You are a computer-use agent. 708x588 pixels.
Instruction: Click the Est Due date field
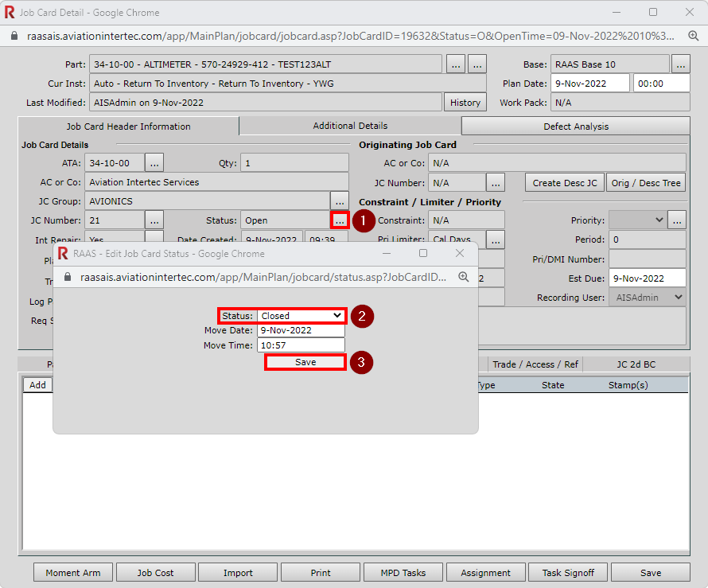click(647, 278)
